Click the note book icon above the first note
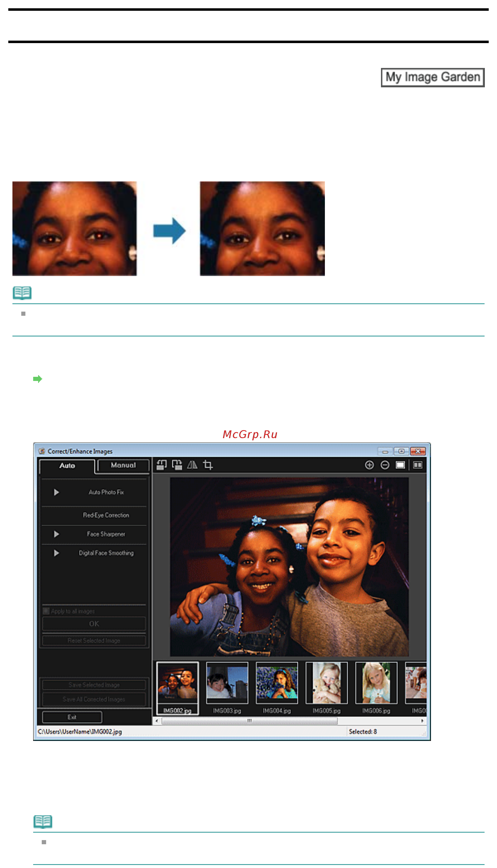497x868 pixels. pos(22,293)
